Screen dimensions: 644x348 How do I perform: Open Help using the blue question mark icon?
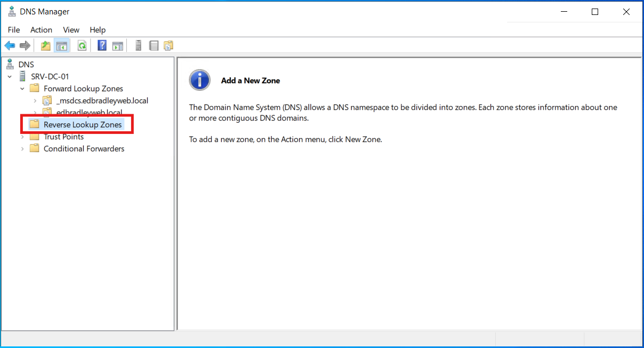tap(101, 45)
